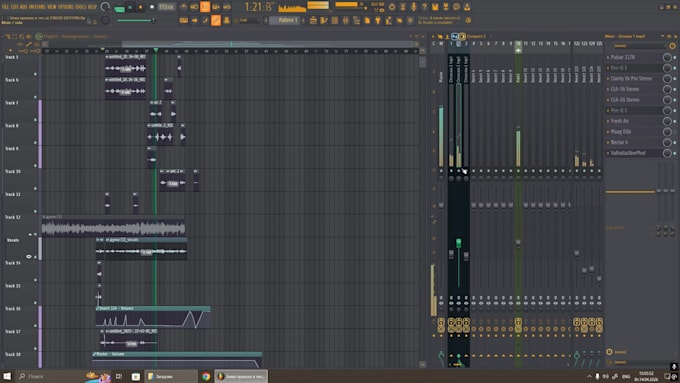Open the HELP menu

92,7
